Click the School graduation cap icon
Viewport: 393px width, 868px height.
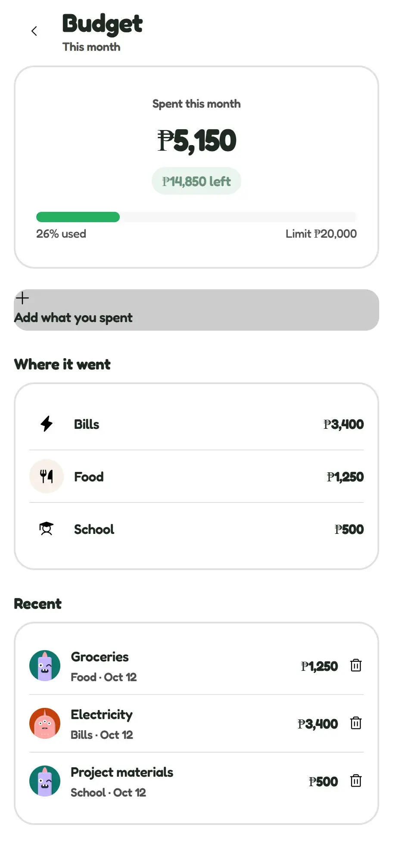[47, 529]
